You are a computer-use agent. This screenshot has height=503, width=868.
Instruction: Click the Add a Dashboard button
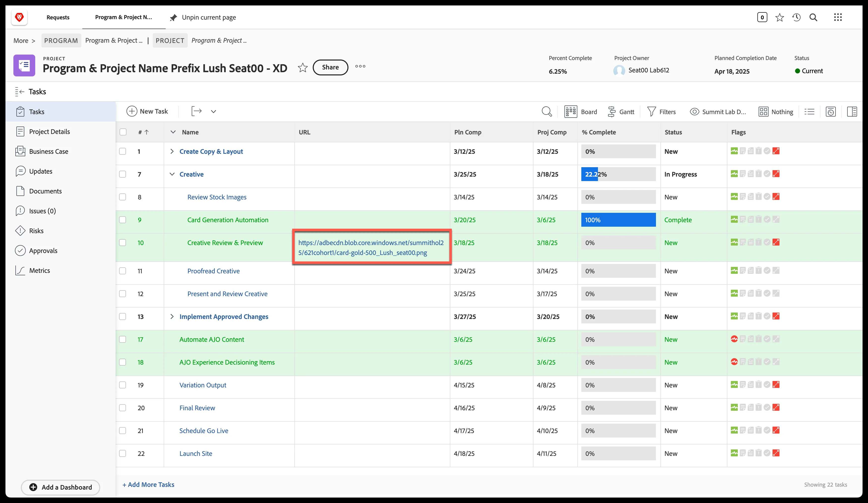coord(61,487)
